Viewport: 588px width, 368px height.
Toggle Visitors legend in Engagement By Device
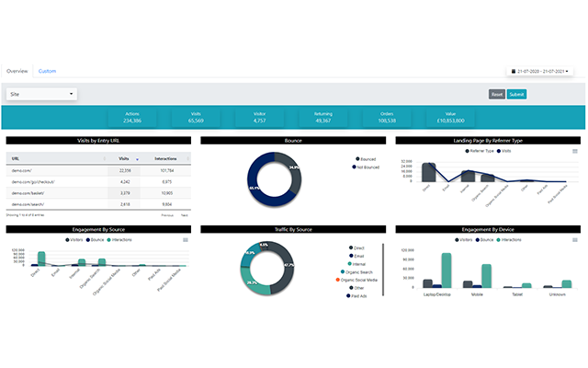[463, 239]
